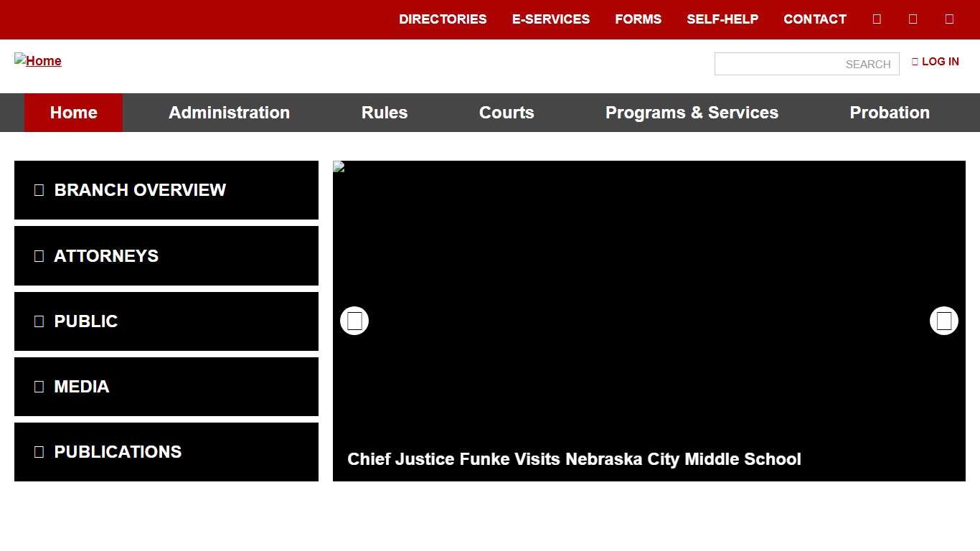Click the Chief Justice Funke news headline
980x551 pixels.
(x=574, y=459)
